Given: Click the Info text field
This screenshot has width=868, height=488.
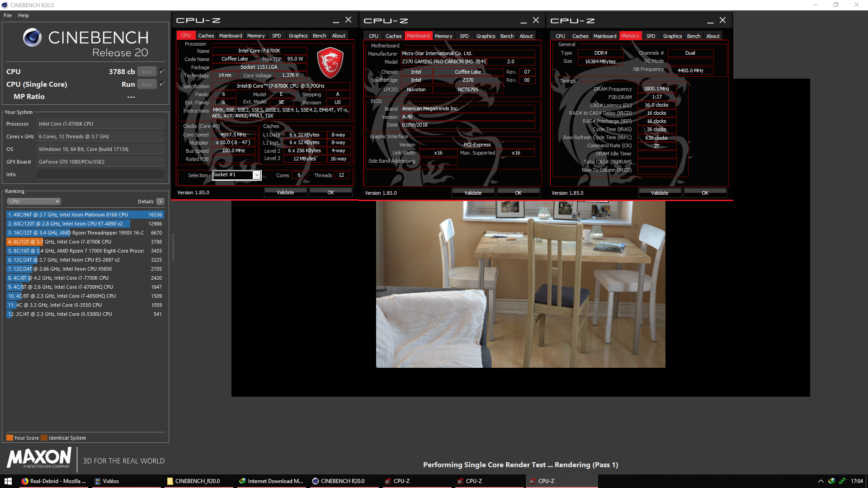Looking at the screenshot, I should pyautogui.click(x=100, y=174).
